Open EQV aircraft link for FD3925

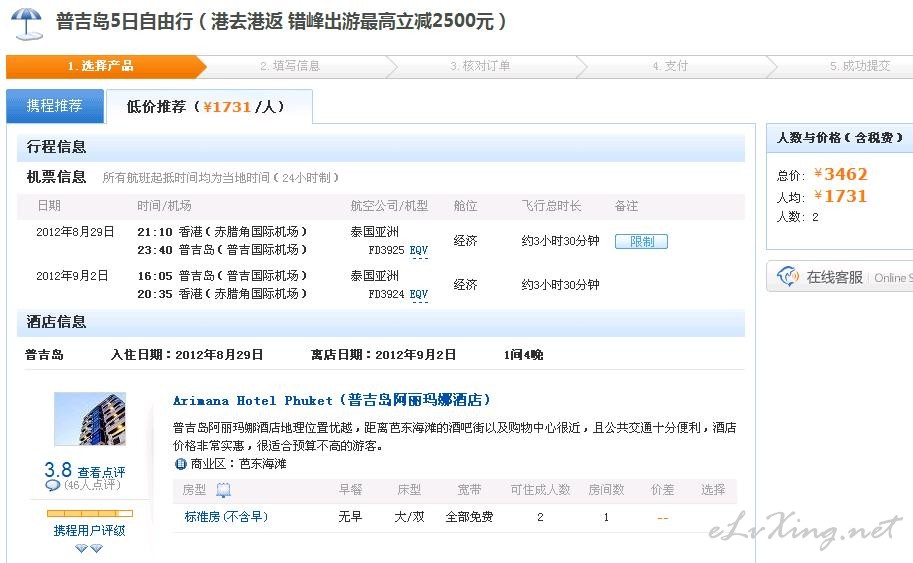coord(419,250)
